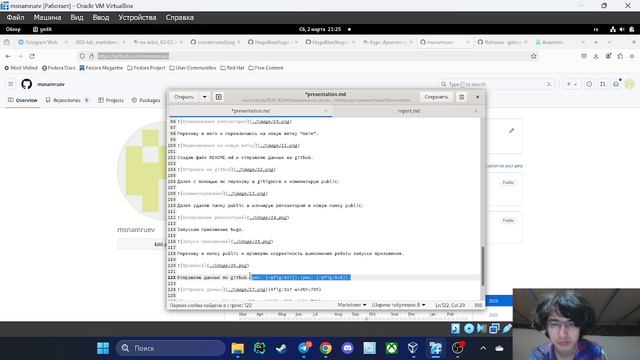Open File Explorer from taskbar
The image size is (640, 360).
(x=238, y=348)
